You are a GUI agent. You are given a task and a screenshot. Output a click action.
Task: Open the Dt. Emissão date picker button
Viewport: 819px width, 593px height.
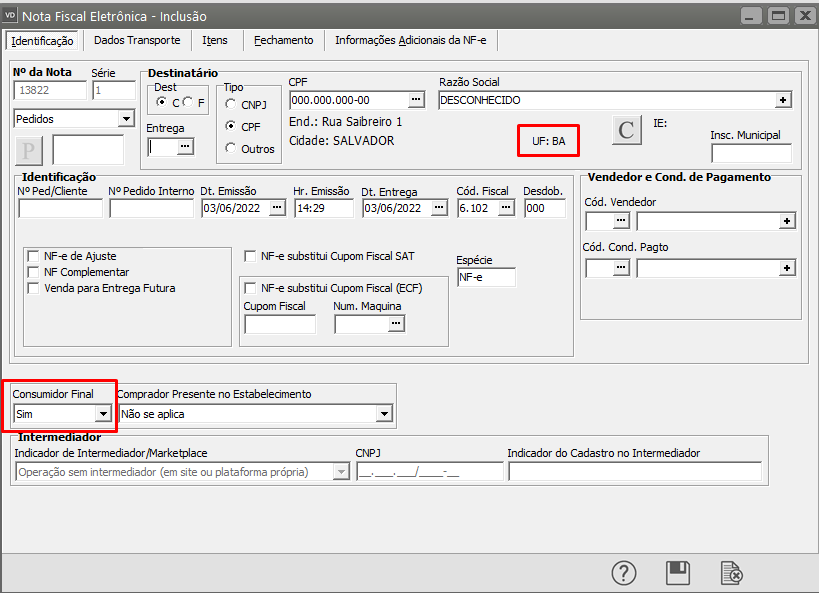[x=277, y=208]
